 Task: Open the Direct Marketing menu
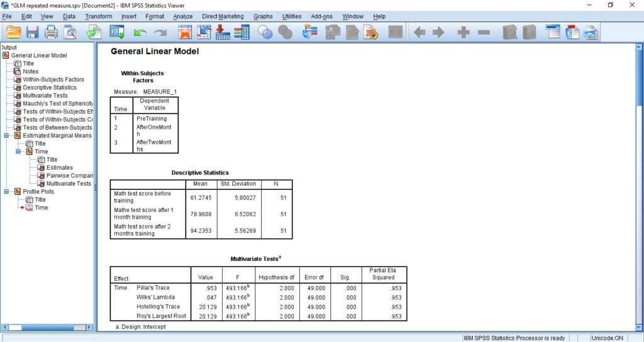click(223, 16)
